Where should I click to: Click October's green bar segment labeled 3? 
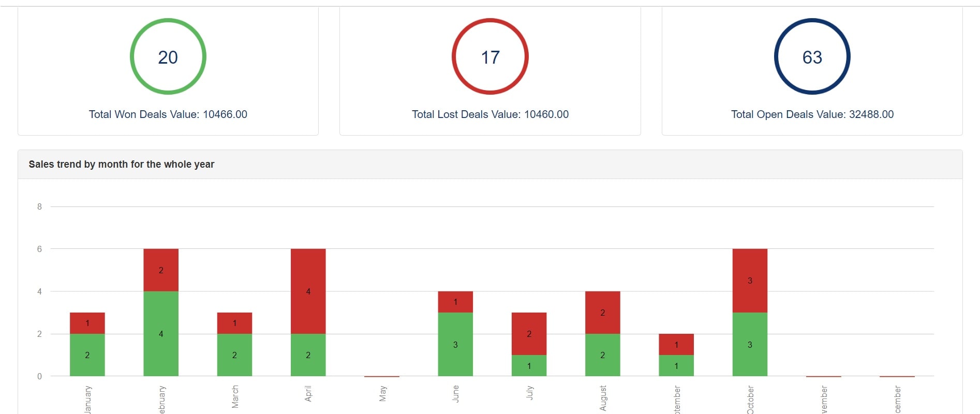[750, 345]
